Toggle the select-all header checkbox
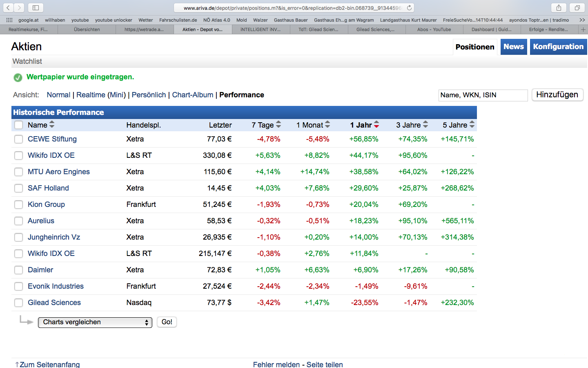 point(18,125)
